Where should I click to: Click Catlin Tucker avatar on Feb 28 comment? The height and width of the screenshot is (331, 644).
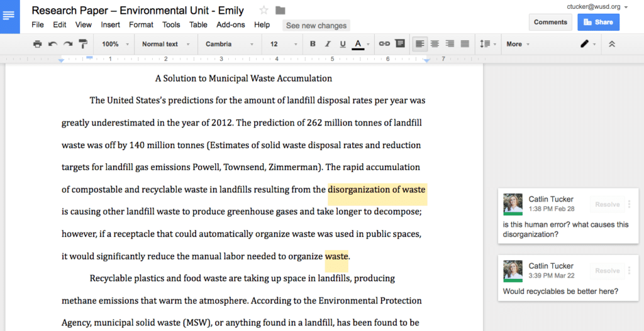(x=513, y=204)
